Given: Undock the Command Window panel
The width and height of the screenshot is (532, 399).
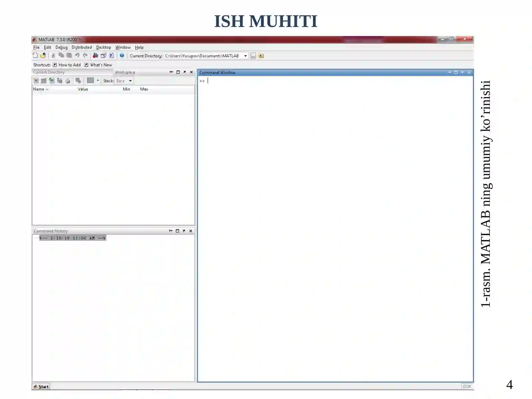Looking at the screenshot, I should 462,72.
